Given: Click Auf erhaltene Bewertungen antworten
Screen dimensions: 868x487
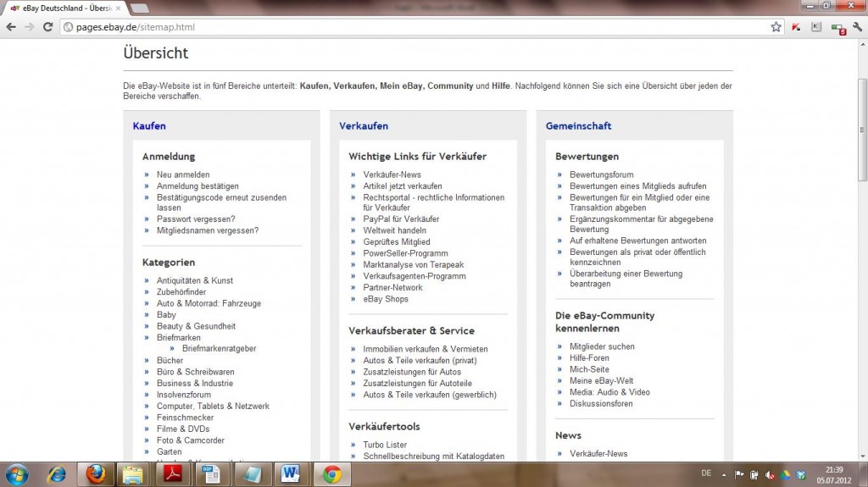Looking at the screenshot, I should click(x=638, y=241).
